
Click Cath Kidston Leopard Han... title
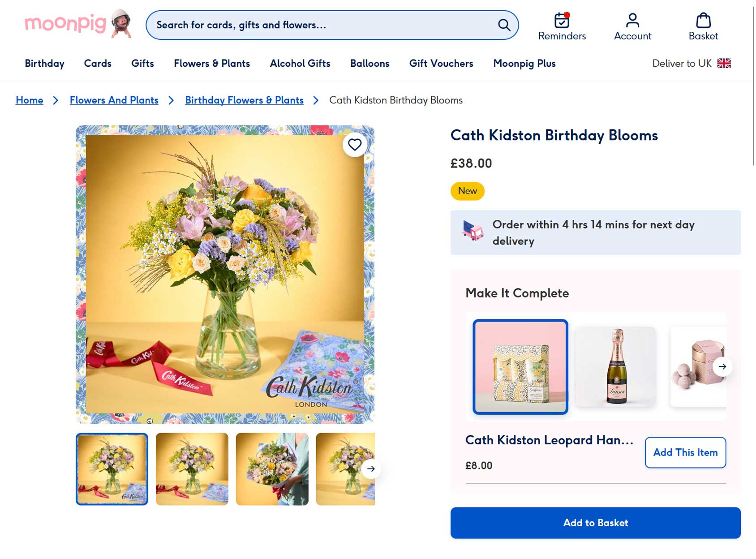pyautogui.click(x=550, y=440)
